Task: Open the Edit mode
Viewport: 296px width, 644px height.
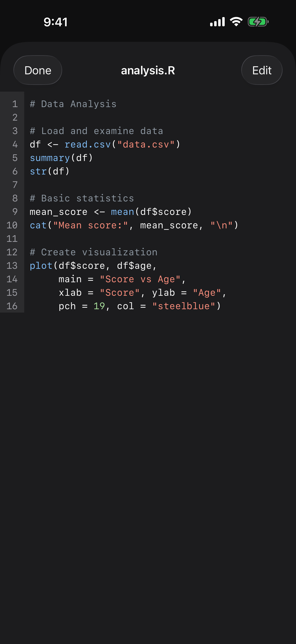Action: point(261,70)
